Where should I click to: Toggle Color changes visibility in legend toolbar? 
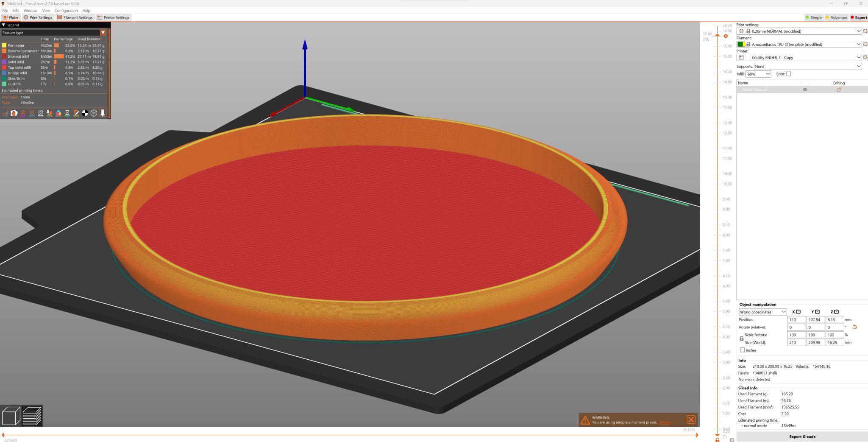(58, 113)
